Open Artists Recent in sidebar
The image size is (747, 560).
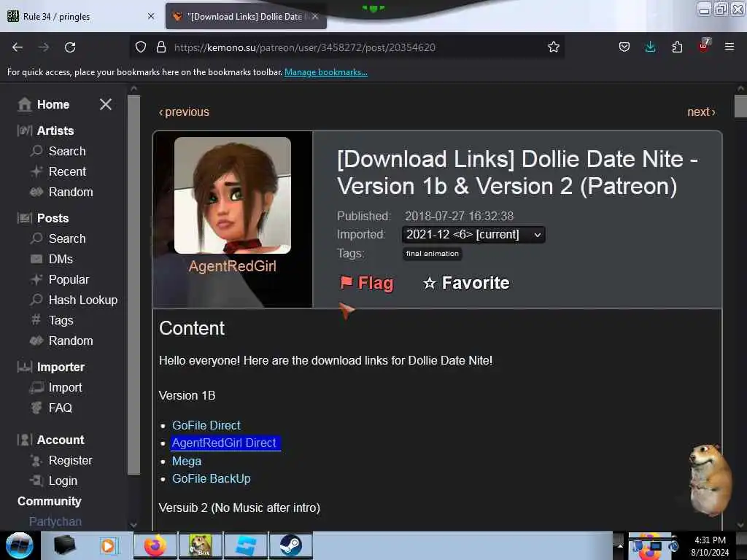coord(67,171)
